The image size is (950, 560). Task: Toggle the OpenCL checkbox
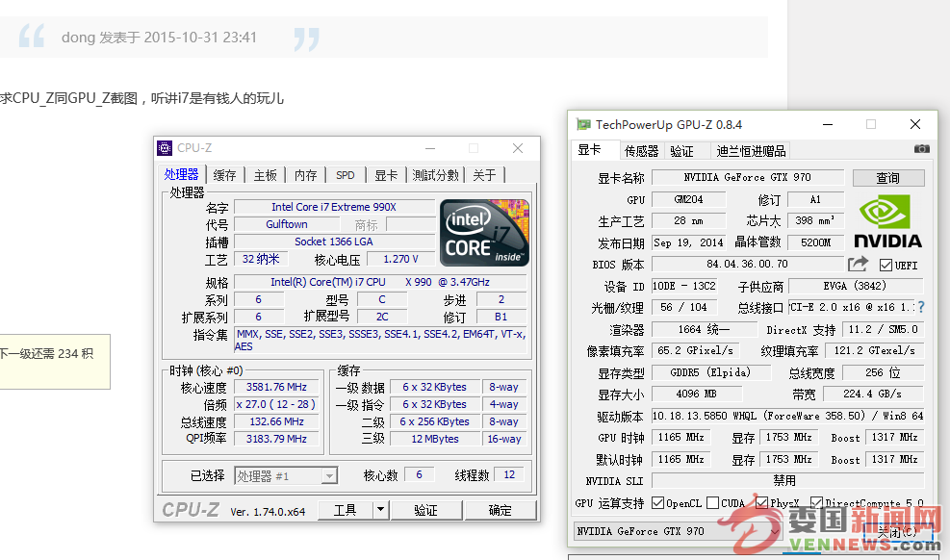click(657, 503)
